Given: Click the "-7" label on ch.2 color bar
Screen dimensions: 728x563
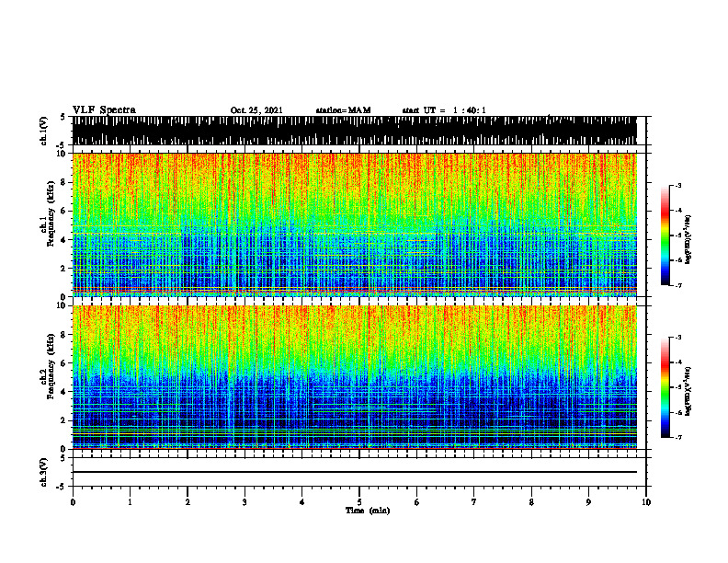Looking at the screenshot, I should pos(677,437).
